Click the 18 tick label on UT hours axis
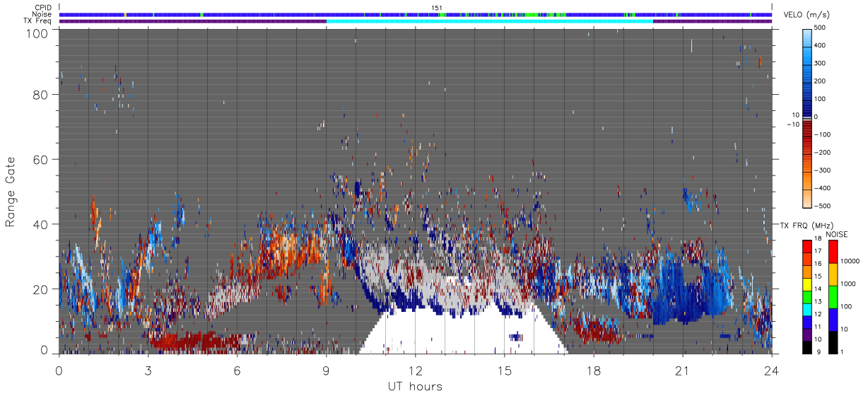The height and width of the screenshot is (401, 868). [593, 371]
